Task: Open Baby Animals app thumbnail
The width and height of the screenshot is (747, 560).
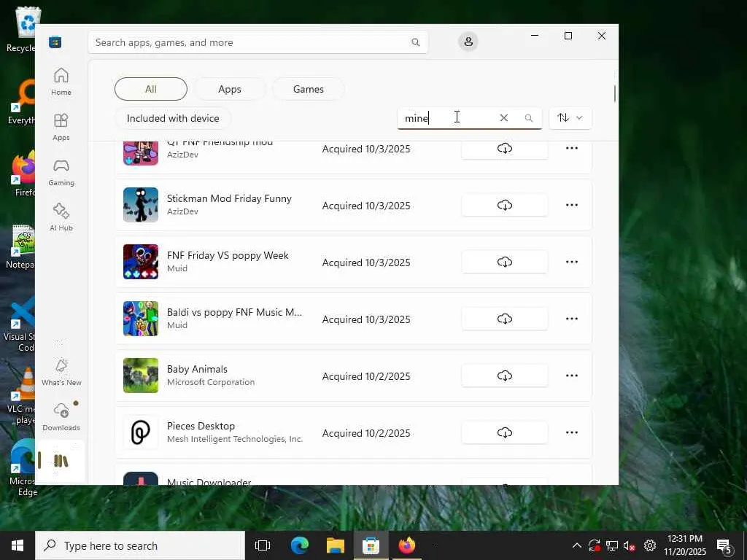Action: point(141,376)
